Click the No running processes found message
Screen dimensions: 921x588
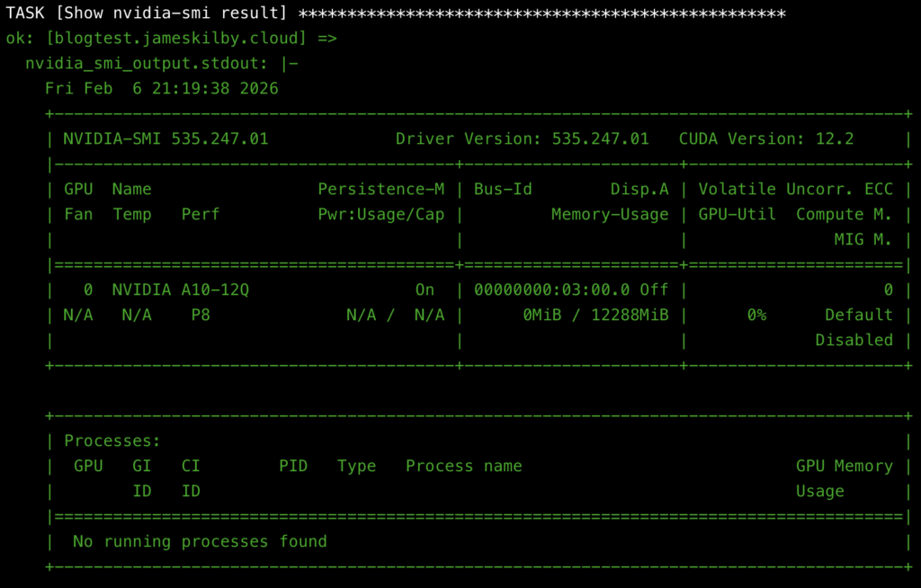pyautogui.click(x=200, y=542)
